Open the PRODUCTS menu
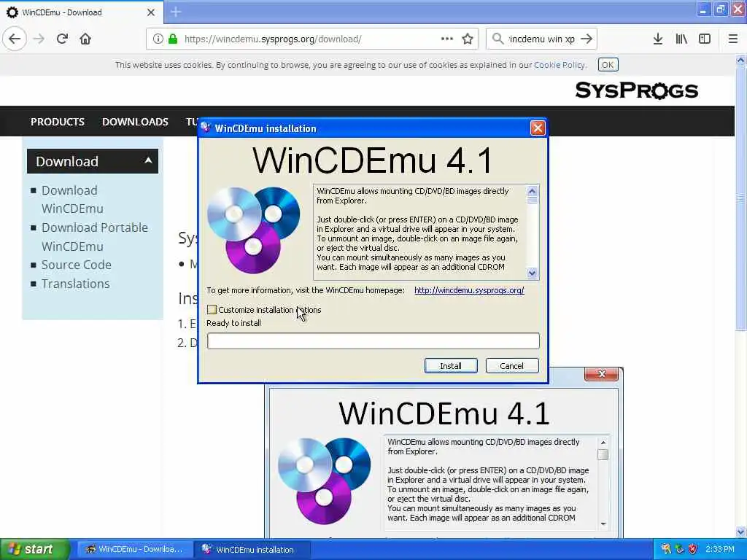 [58, 122]
